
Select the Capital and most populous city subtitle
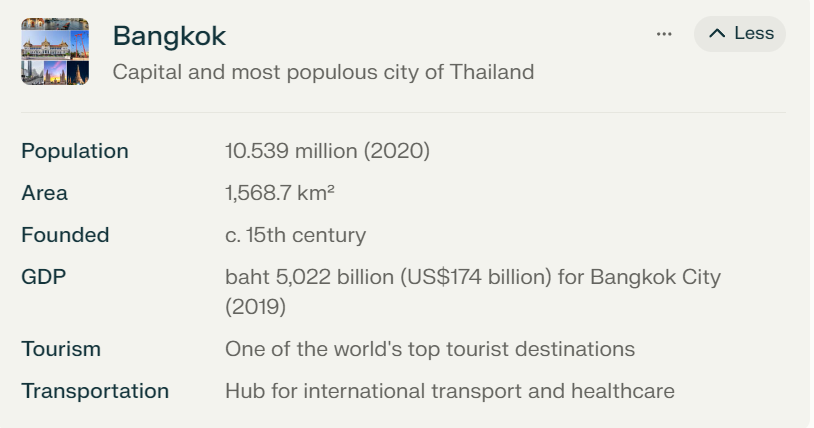[x=323, y=72]
